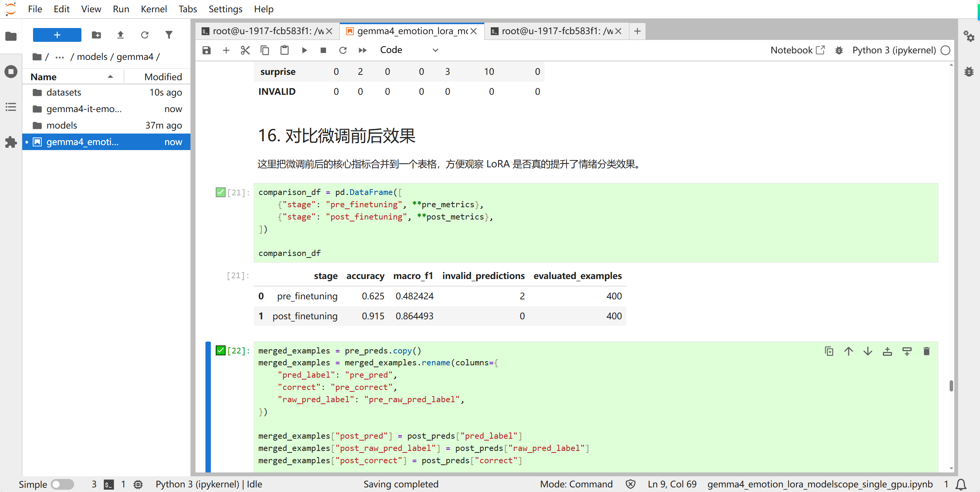Open the property inspector gears icon
Viewport: 980px width, 492px height.
click(x=969, y=36)
